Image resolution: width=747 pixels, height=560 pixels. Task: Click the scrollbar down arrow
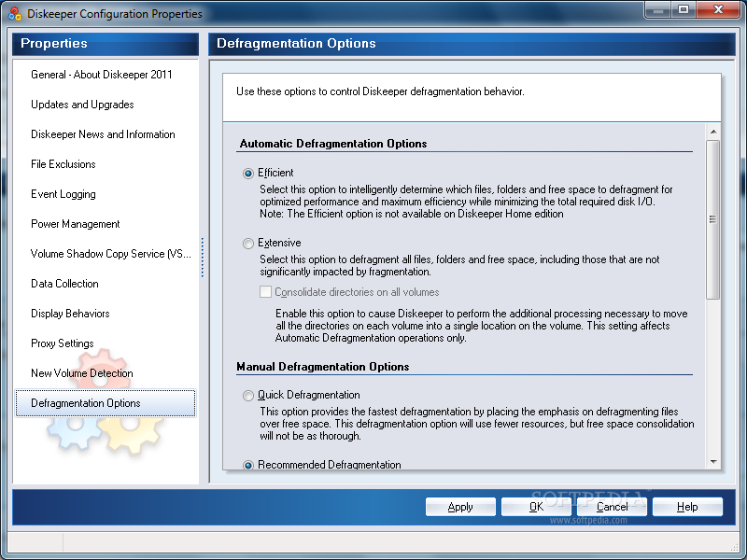pyautogui.click(x=713, y=461)
